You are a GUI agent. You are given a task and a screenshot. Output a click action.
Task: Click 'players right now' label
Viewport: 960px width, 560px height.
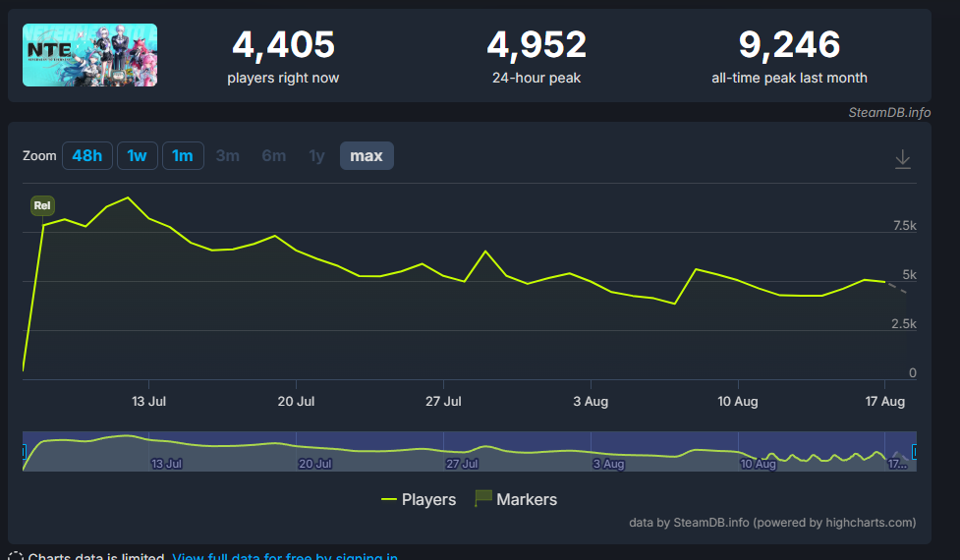283,78
